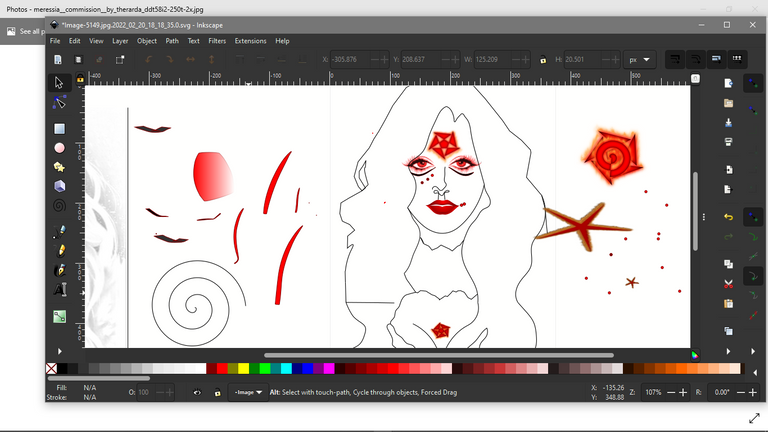Image resolution: width=768 pixels, height=432 pixels.
Task: Click Photos window fullscreen expand arrow
Action: pyautogui.click(x=754, y=418)
